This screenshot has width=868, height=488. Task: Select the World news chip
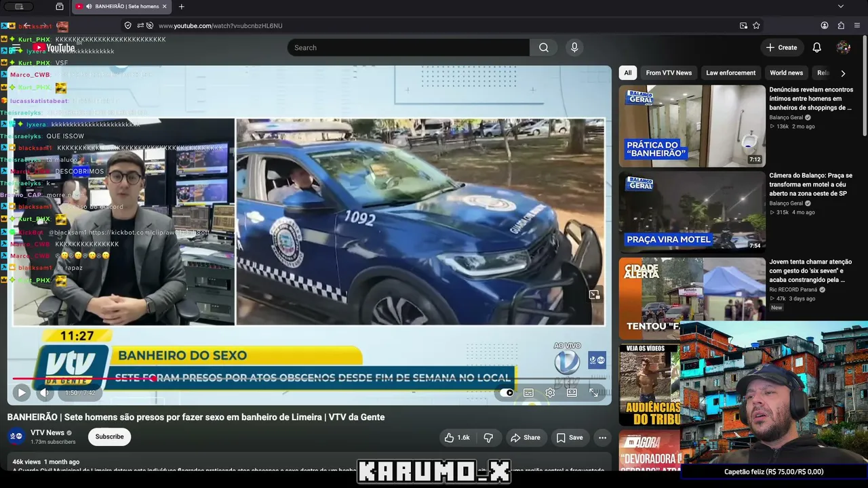(786, 73)
